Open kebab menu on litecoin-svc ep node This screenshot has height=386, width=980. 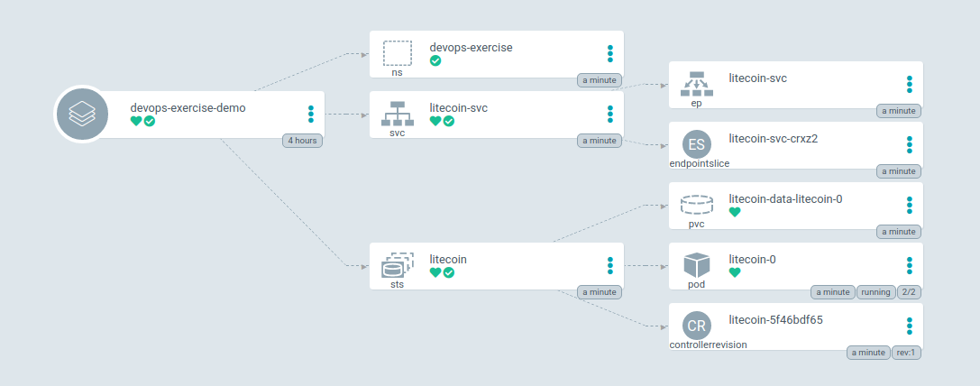click(x=910, y=85)
